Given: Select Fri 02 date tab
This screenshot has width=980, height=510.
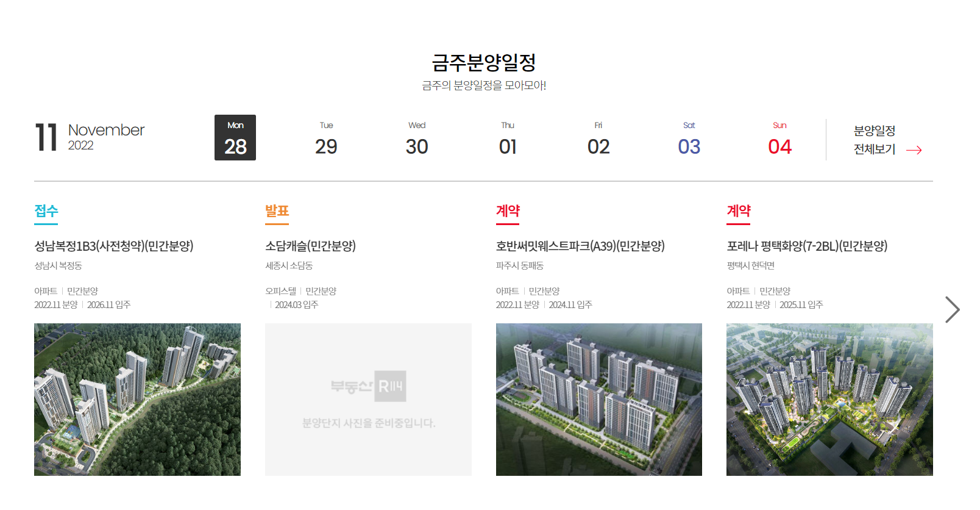Looking at the screenshot, I should [x=598, y=138].
